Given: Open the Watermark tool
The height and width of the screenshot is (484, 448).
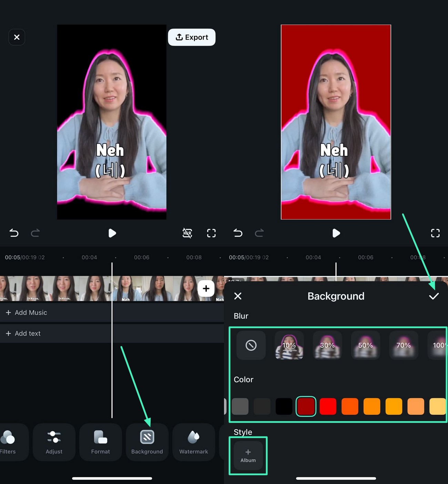Looking at the screenshot, I should pyautogui.click(x=193, y=442).
